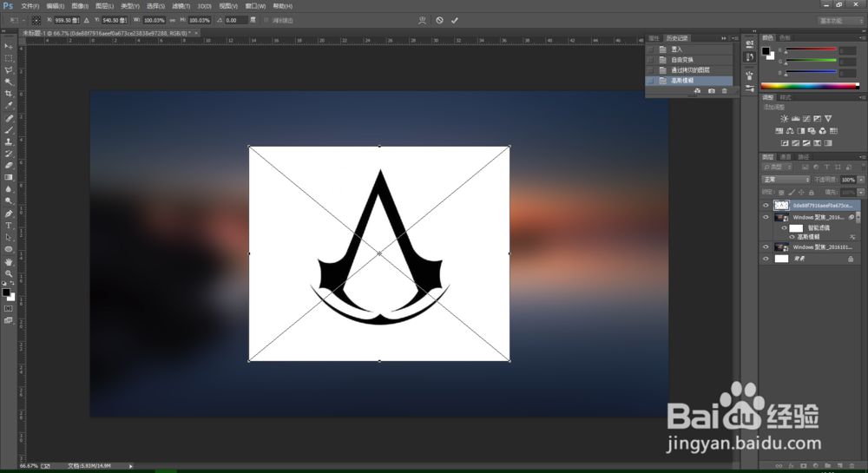Viewport: 868px width, 473px height.
Task: Open the 滤镜(T) menu
Action: point(181,6)
